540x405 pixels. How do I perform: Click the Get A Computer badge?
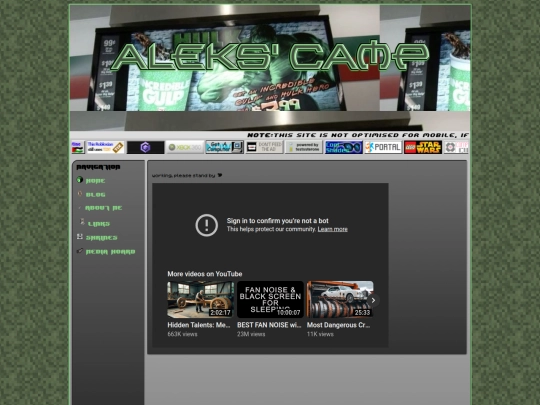(x=225, y=147)
